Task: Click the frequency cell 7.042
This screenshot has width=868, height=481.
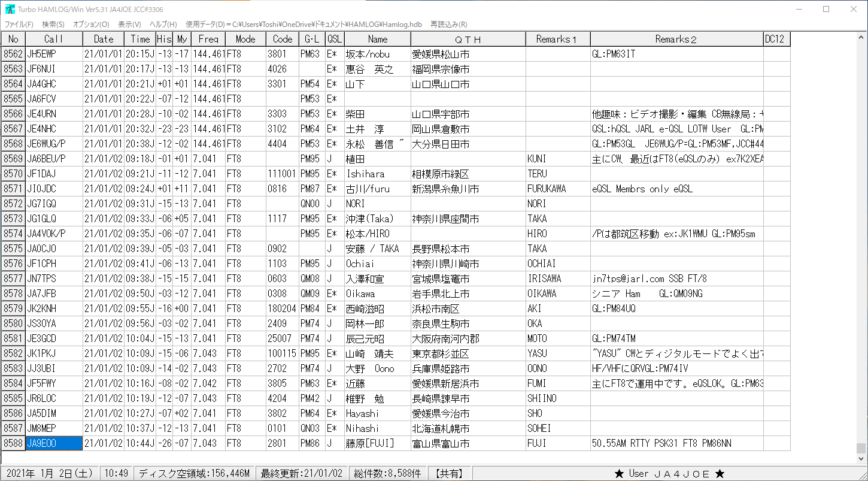Action: coord(208,383)
